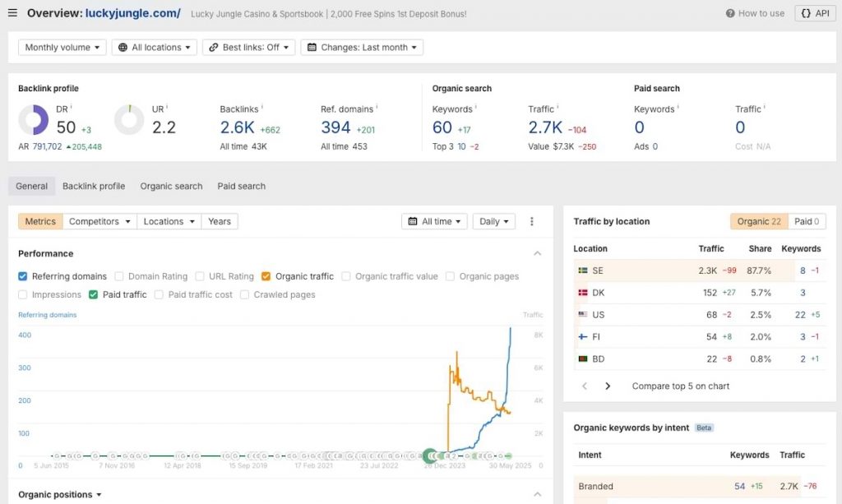Go to next locations page arrow
842x504 pixels.
(608, 386)
